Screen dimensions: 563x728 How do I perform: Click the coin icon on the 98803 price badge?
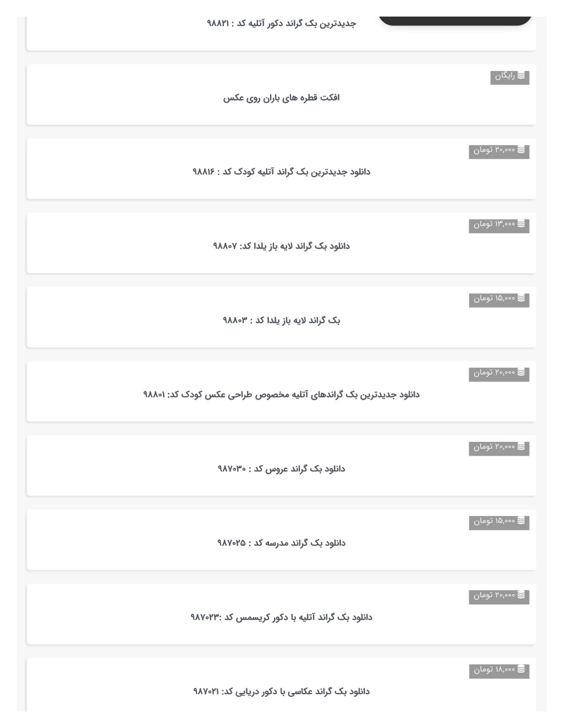[x=521, y=298]
